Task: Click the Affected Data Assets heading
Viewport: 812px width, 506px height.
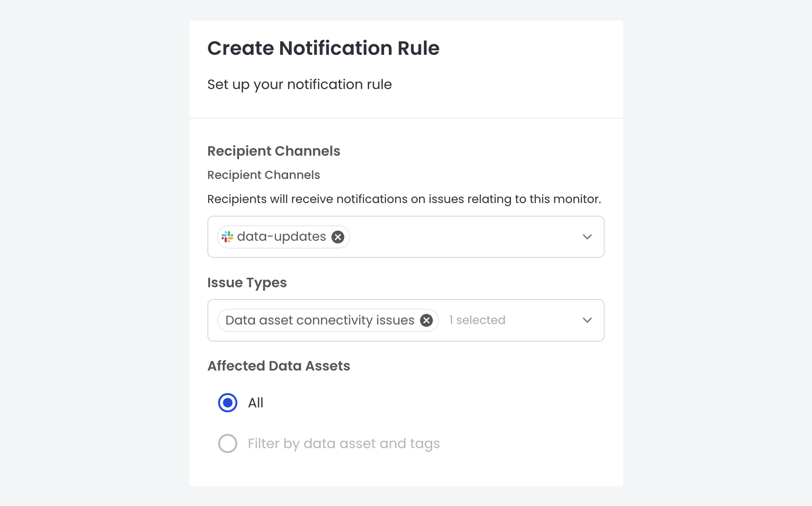Action: pos(278,366)
